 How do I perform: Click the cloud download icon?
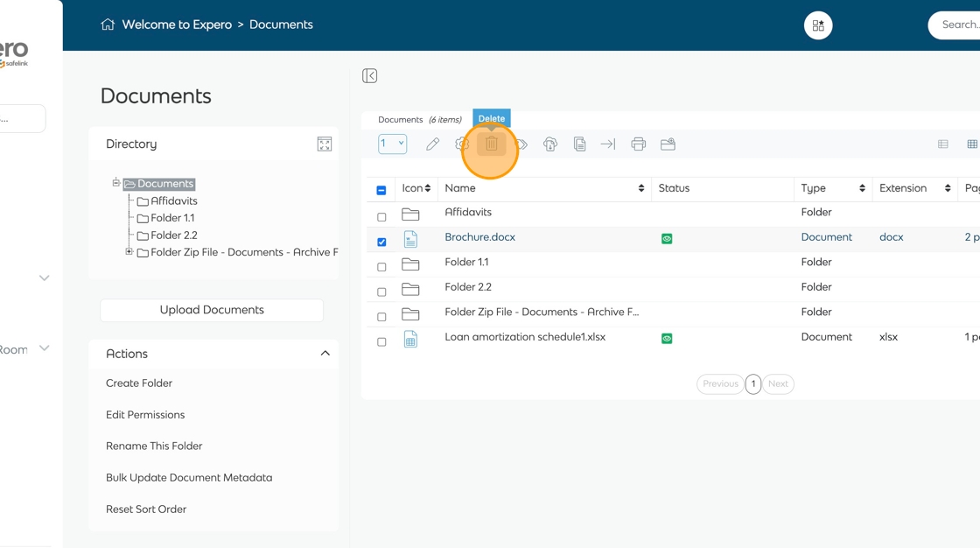click(549, 144)
